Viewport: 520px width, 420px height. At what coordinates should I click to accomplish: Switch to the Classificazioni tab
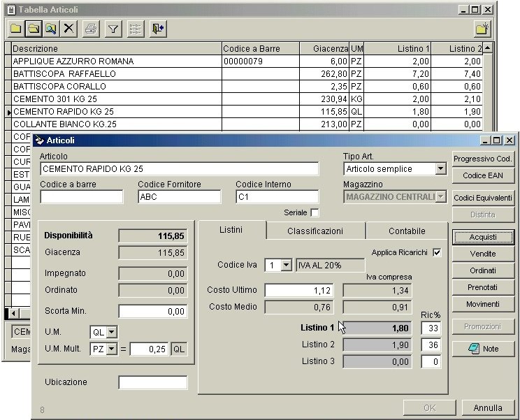tap(315, 231)
